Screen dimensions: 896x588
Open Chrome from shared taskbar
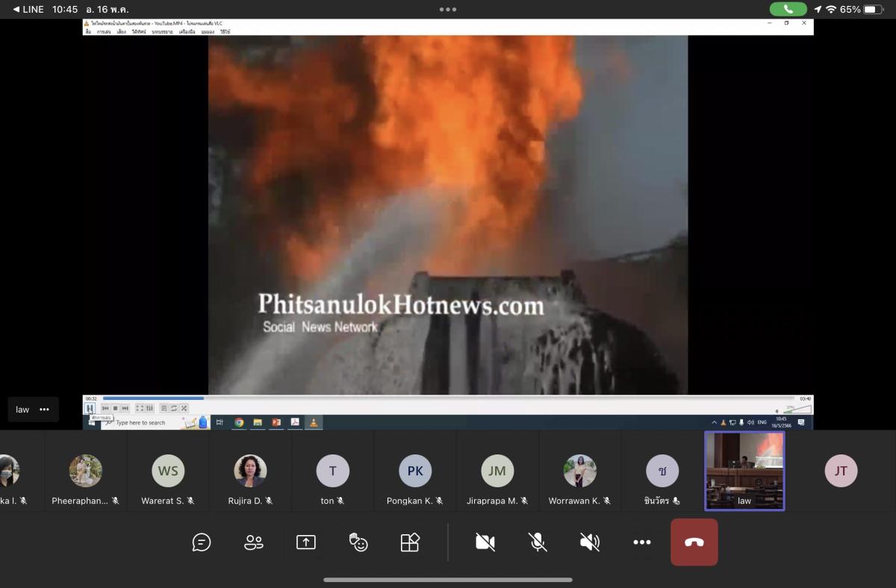(239, 422)
